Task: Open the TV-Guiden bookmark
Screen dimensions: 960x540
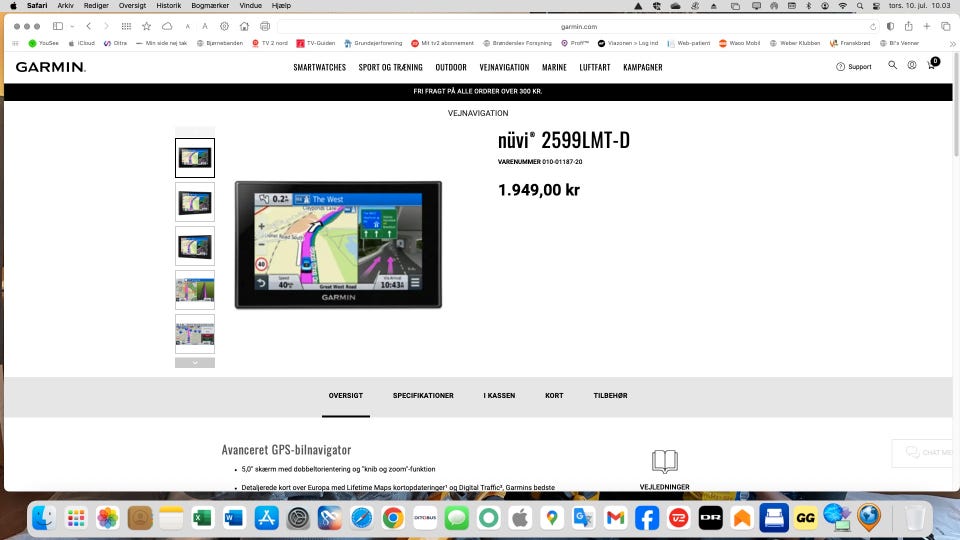Action: pos(316,43)
